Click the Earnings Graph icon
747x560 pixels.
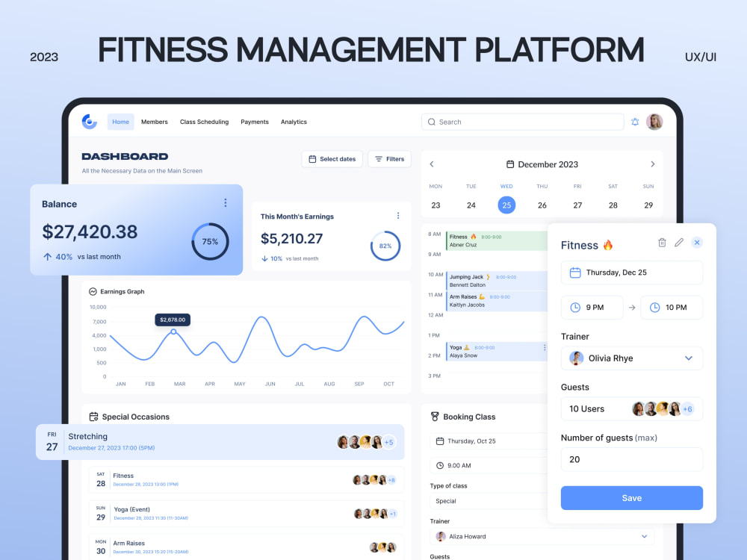tap(93, 291)
